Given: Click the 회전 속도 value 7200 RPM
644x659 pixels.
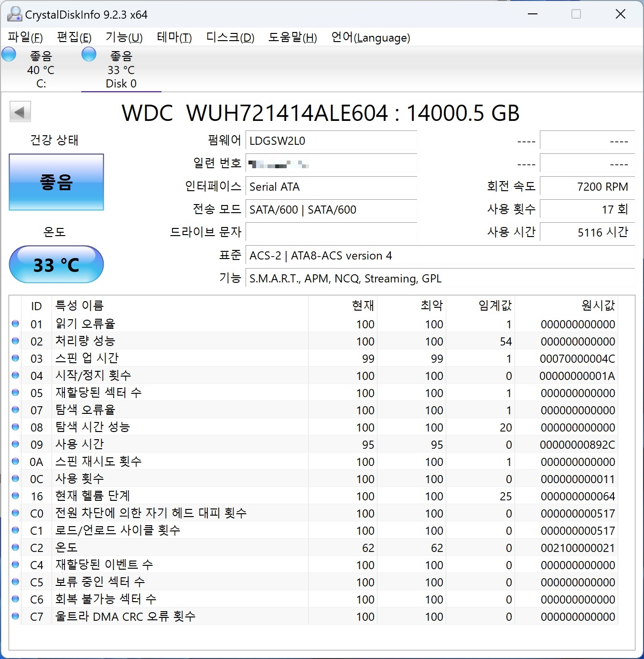Looking at the screenshot, I should 587,187.
